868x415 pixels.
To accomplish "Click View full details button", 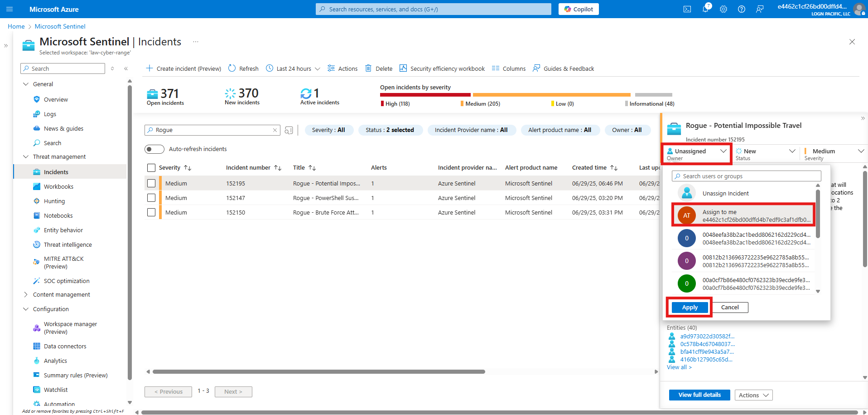I will [699, 395].
